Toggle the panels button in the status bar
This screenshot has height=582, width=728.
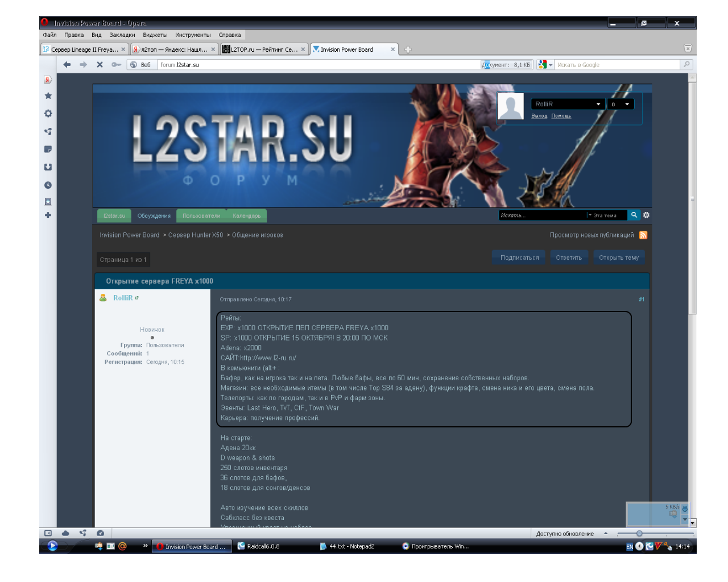[48, 533]
